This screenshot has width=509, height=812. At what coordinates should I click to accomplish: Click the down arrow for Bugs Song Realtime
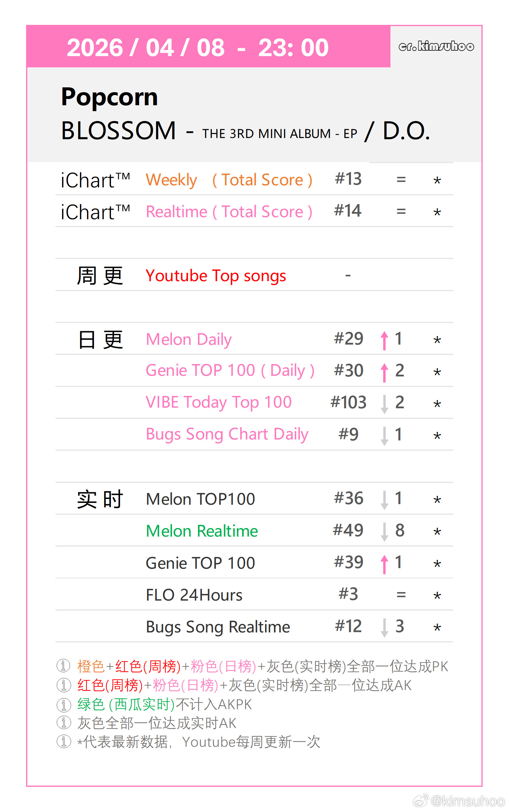click(384, 628)
